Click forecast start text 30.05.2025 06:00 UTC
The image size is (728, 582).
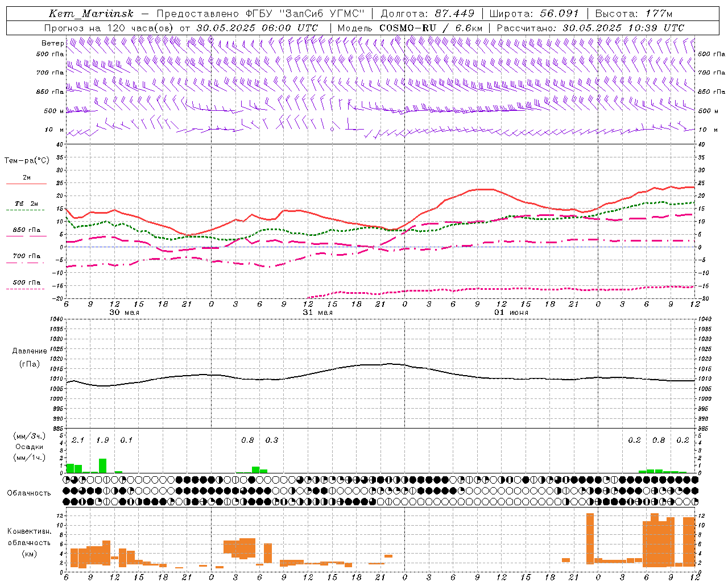point(257,28)
